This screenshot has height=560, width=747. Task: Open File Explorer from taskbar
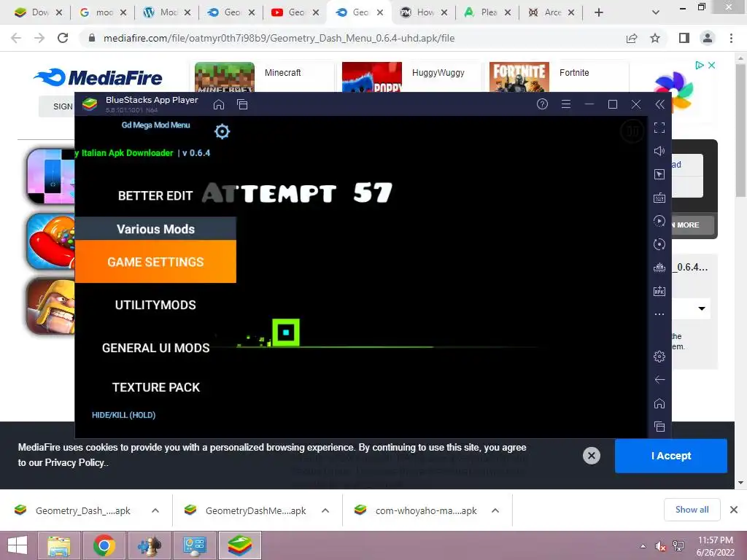58,545
